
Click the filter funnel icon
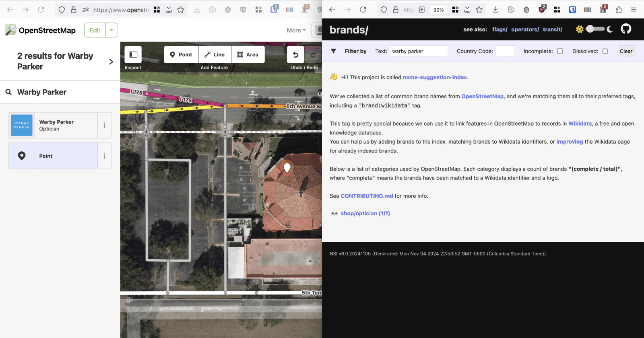click(x=333, y=51)
